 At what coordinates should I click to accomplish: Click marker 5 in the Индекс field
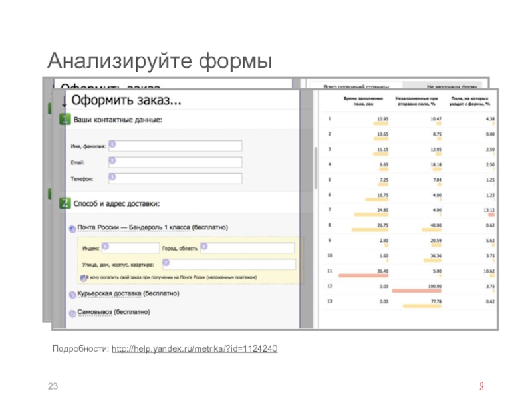point(106,246)
